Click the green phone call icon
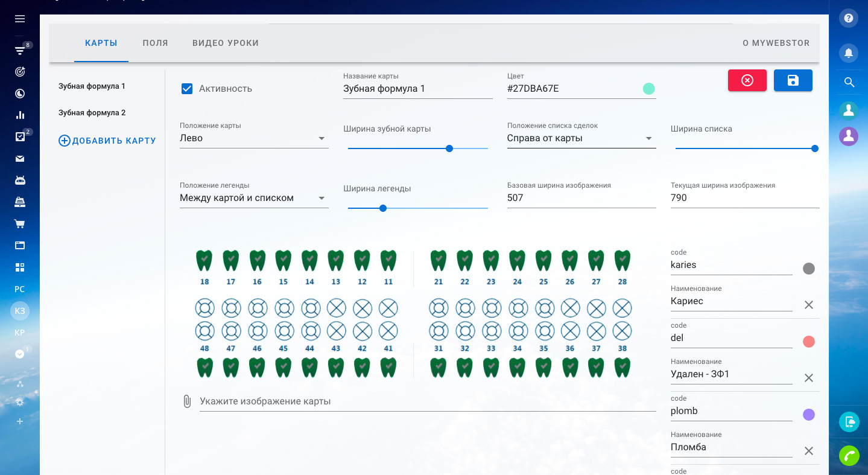The height and width of the screenshot is (475, 868). [849, 455]
